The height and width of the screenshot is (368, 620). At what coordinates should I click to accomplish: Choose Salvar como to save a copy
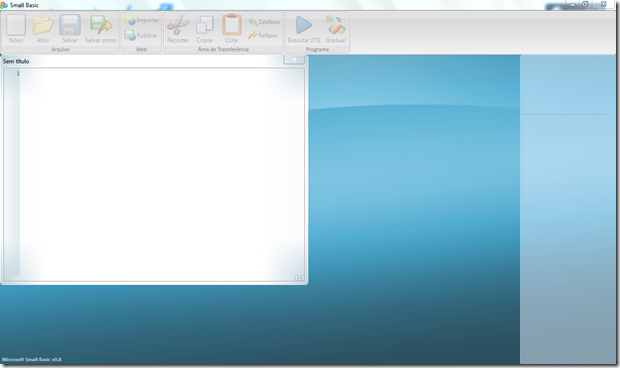(101, 29)
